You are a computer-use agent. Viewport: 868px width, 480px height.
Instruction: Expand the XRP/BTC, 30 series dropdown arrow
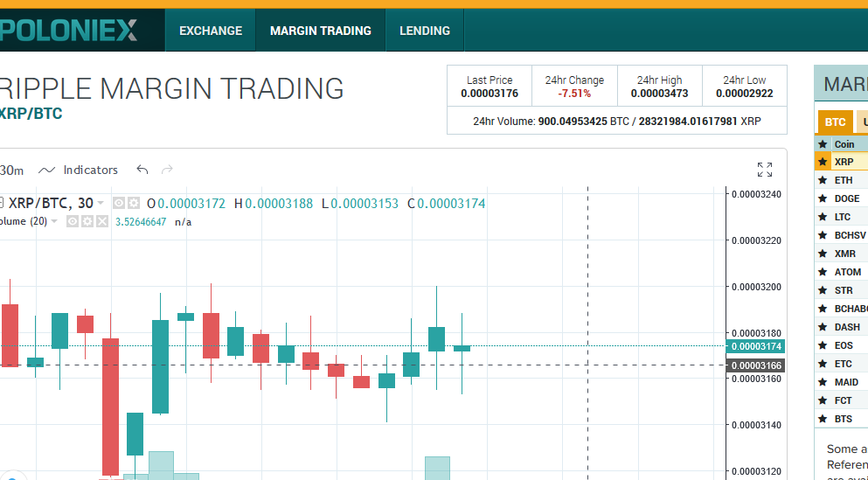click(x=101, y=204)
